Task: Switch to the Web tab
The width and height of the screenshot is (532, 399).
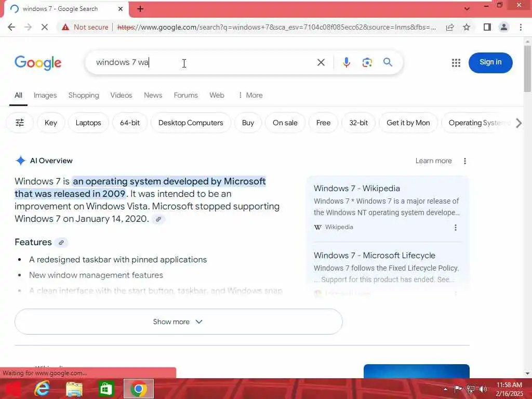Action: (x=217, y=96)
